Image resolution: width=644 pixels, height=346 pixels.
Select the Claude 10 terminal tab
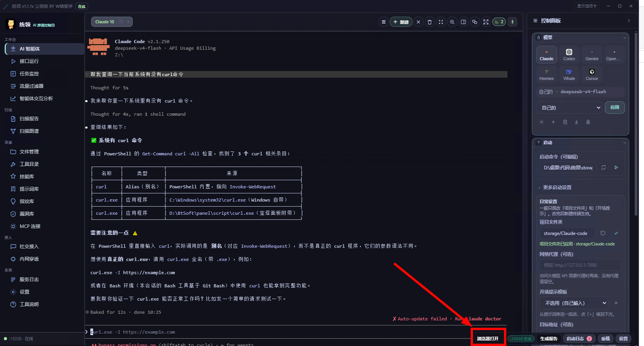click(112, 22)
